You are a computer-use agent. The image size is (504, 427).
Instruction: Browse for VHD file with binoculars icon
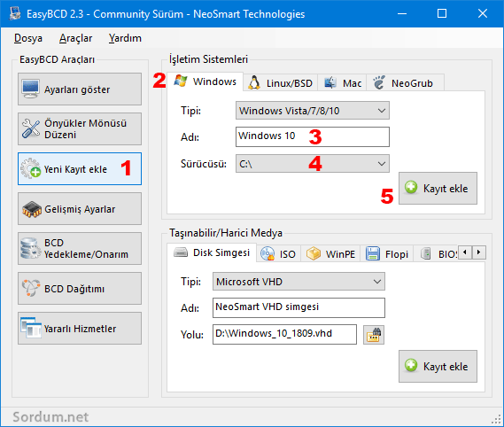pyautogui.click(x=374, y=335)
